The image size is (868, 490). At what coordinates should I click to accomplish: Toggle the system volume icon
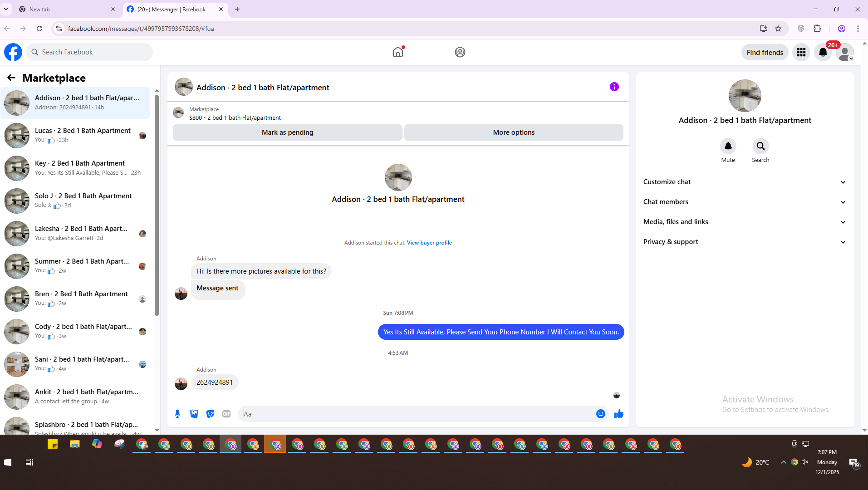805,462
